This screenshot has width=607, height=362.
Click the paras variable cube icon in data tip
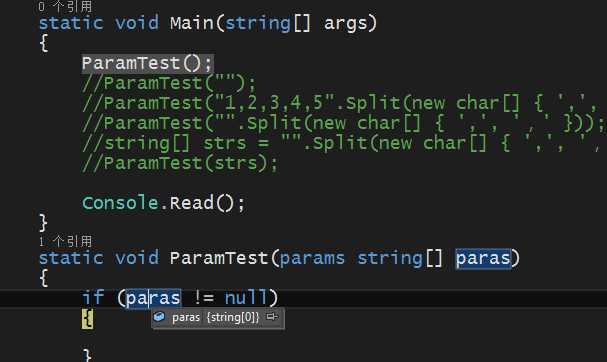pos(159,317)
